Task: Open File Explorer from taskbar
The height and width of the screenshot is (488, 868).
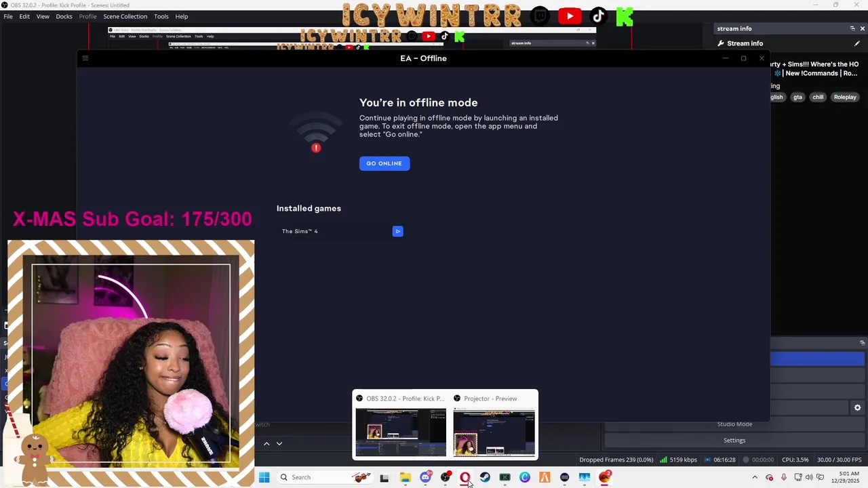Action: point(405,477)
